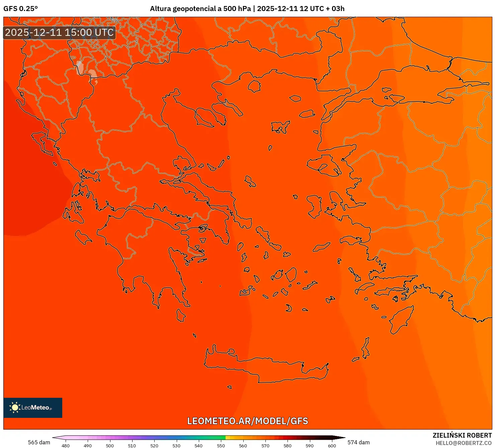
Task: Click the LeoMeteo sun logo icon
Action: (15, 408)
